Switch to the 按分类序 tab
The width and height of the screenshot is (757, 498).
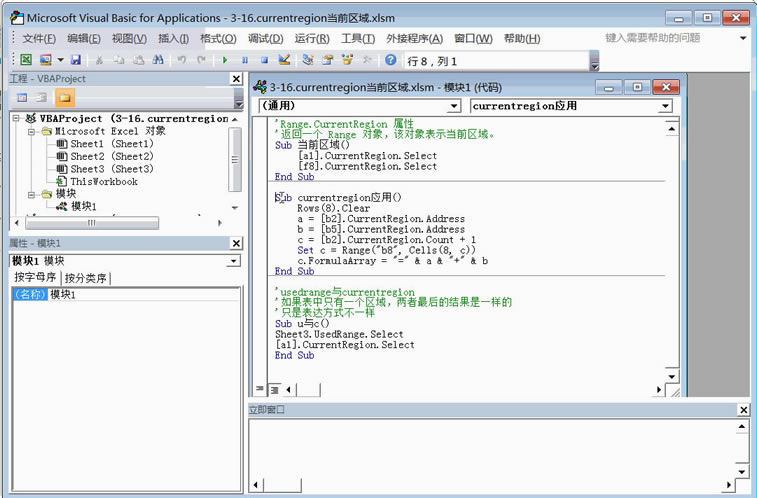tap(85, 278)
